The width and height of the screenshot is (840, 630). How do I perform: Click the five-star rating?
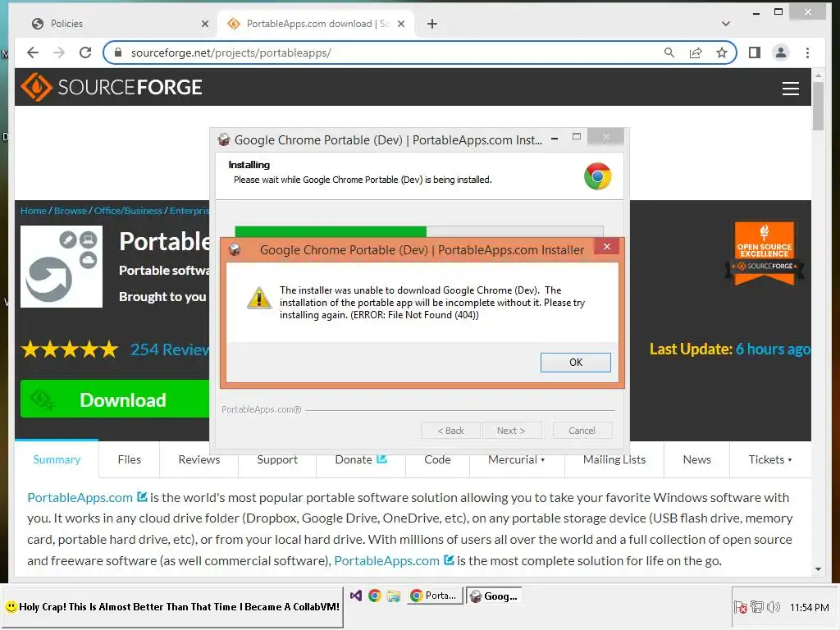(x=70, y=349)
